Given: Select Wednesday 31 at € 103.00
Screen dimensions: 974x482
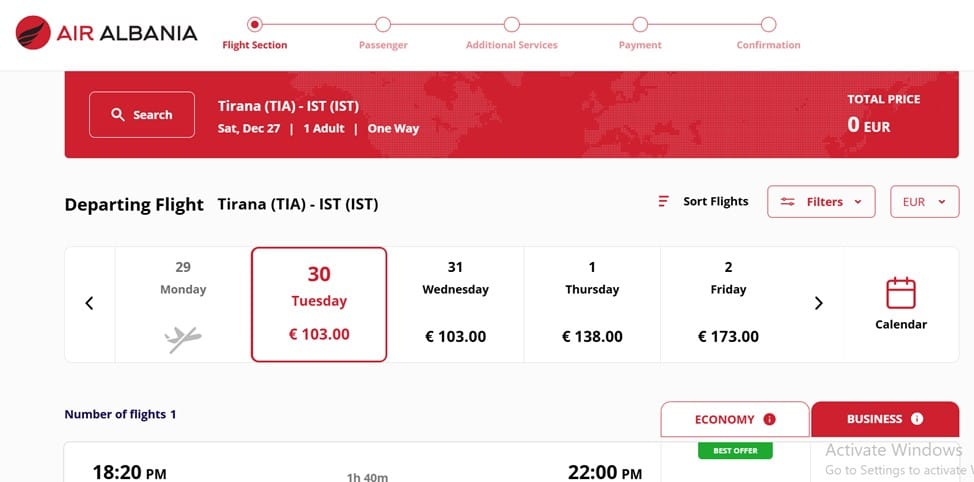Looking at the screenshot, I should [x=455, y=303].
